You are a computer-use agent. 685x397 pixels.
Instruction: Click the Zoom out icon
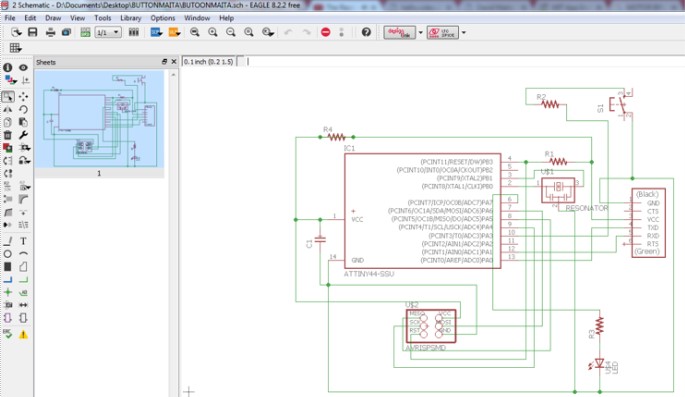click(231, 32)
